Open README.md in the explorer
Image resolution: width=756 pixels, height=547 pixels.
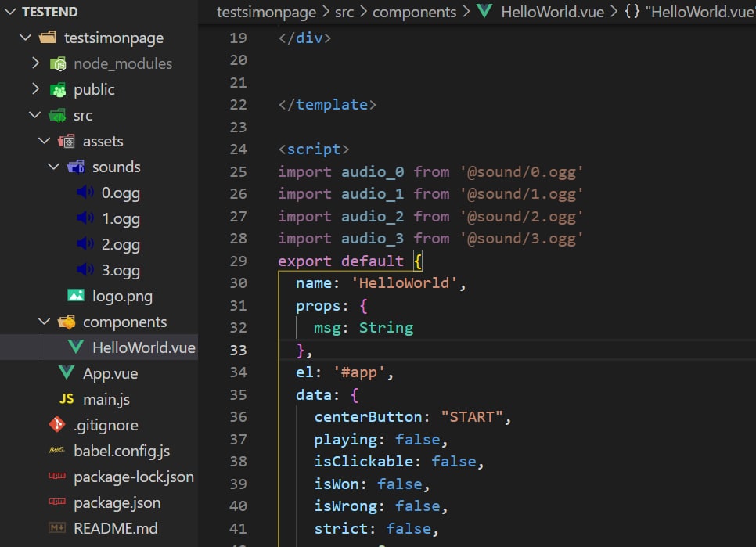tap(115, 528)
